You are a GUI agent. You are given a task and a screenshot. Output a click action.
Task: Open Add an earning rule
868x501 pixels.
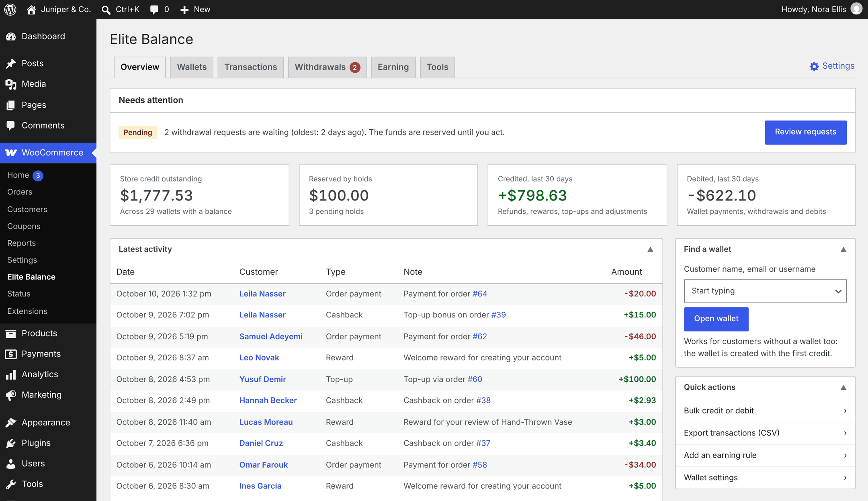click(765, 455)
